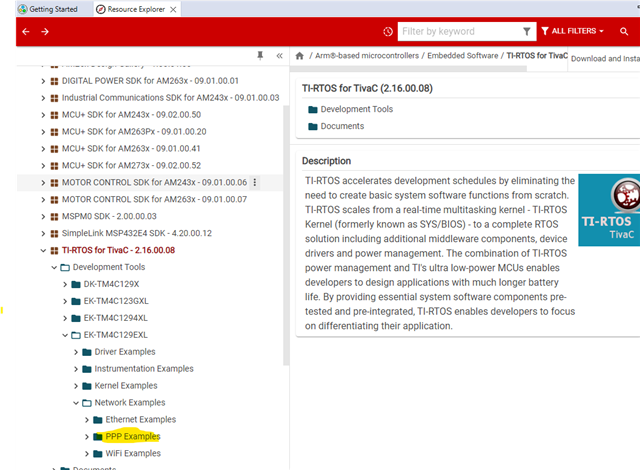Click folder icon next to Development Tools in details pane
The width and height of the screenshot is (640, 470).
pos(313,109)
